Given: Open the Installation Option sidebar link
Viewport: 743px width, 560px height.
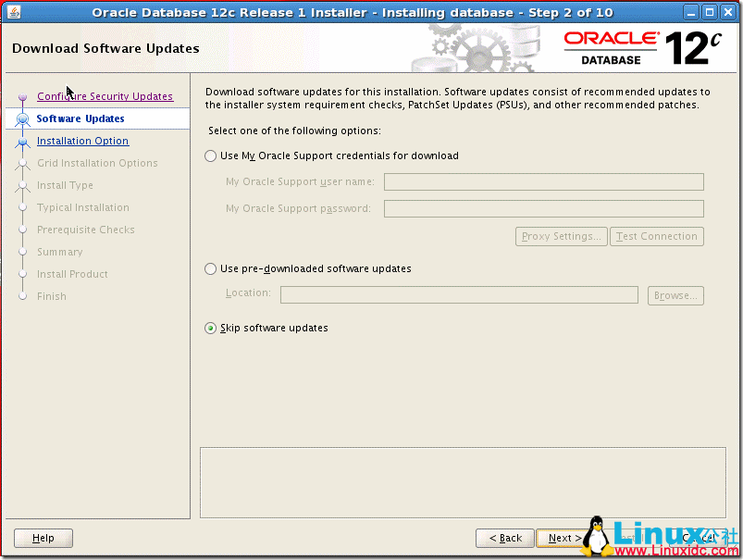Looking at the screenshot, I should click(82, 141).
